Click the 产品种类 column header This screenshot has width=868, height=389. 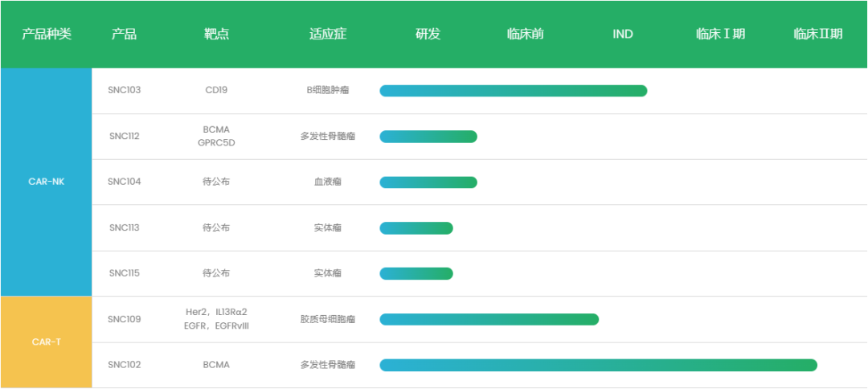click(46, 34)
